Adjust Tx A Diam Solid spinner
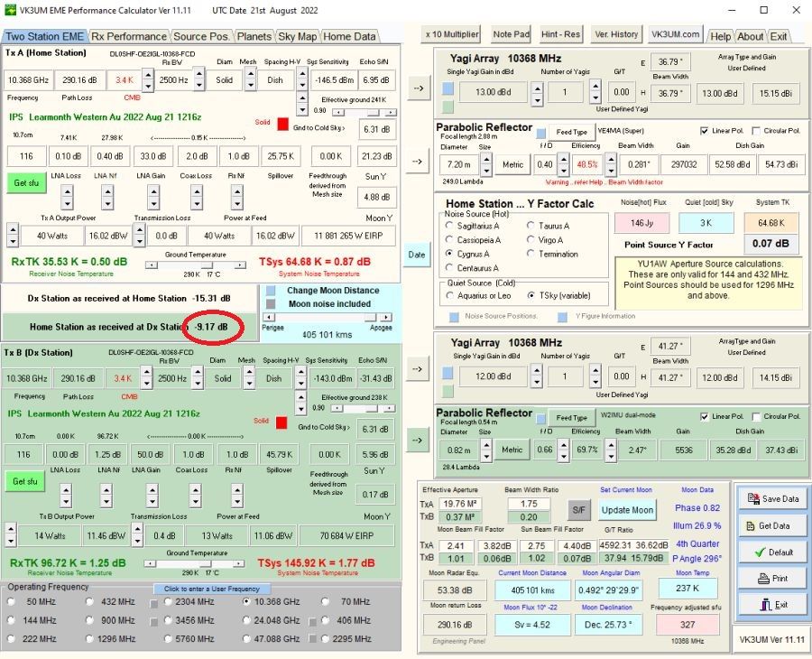 (x=251, y=79)
